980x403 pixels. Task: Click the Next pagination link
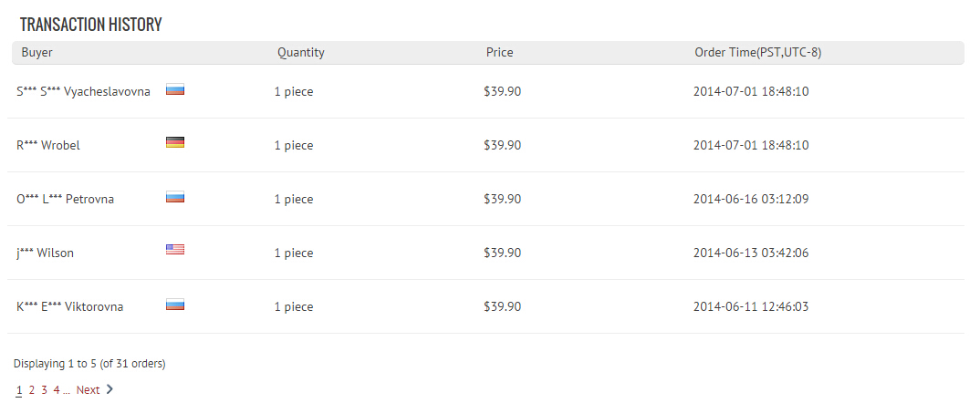coord(88,390)
